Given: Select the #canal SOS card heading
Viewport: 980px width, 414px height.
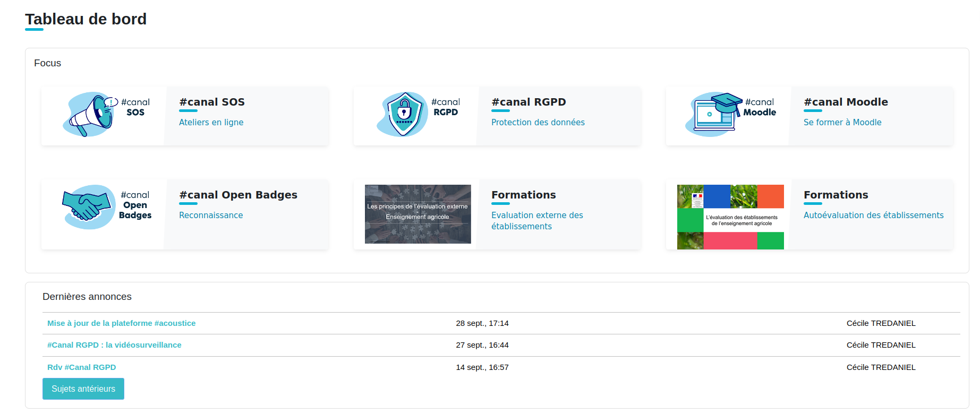Looking at the screenshot, I should click(x=212, y=102).
